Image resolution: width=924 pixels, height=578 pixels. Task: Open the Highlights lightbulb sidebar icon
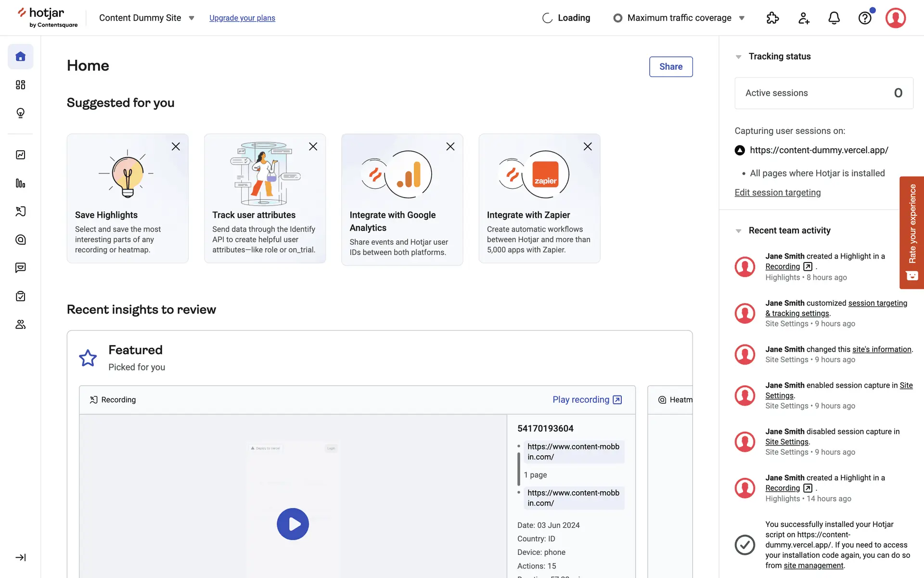(20, 113)
